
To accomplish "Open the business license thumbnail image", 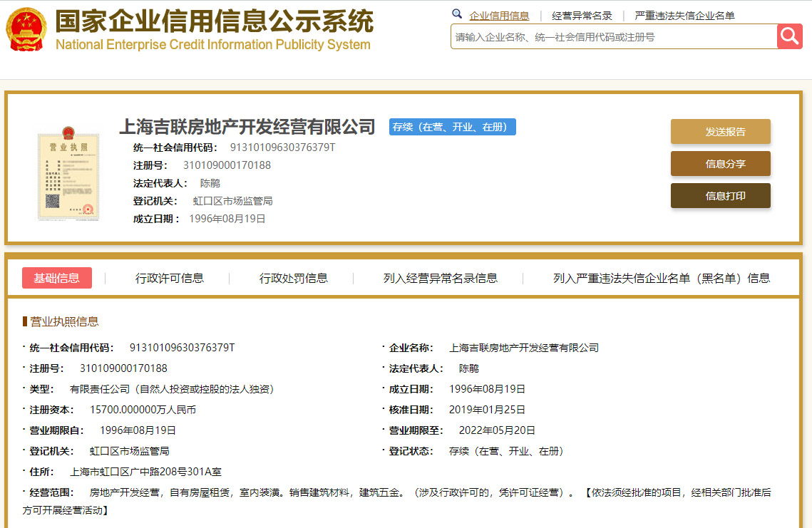I will [68, 173].
